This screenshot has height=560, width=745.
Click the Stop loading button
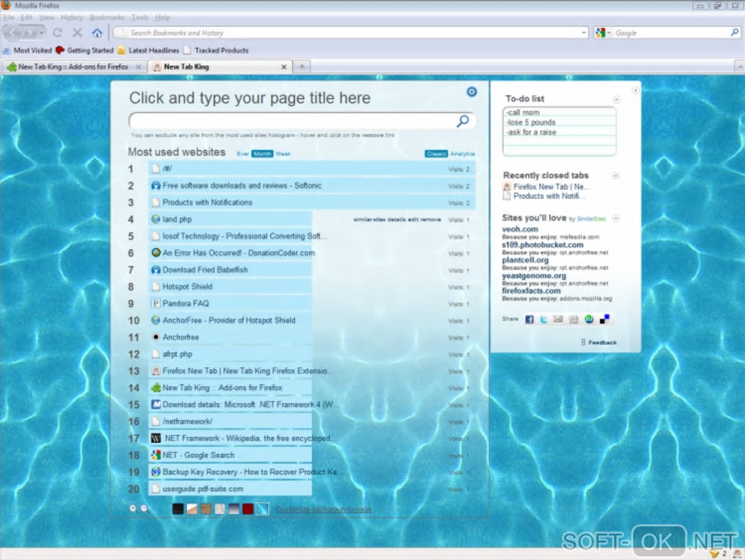coord(77,33)
